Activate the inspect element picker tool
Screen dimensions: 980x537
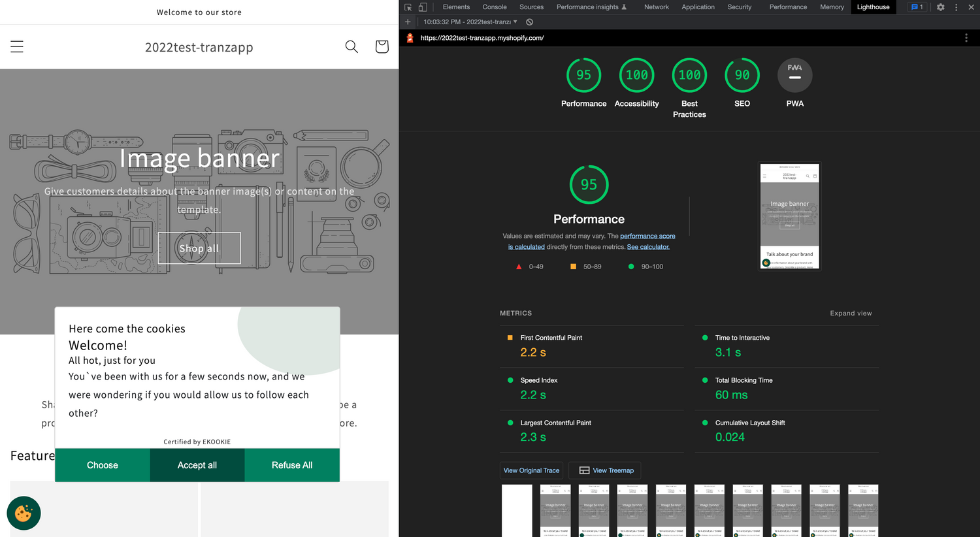[x=408, y=7]
